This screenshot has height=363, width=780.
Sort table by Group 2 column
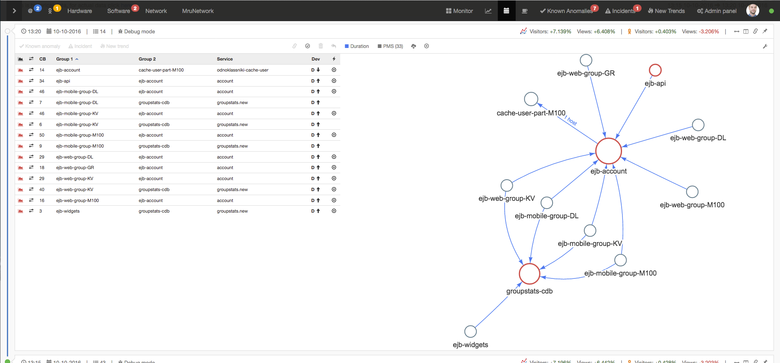(147, 59)
